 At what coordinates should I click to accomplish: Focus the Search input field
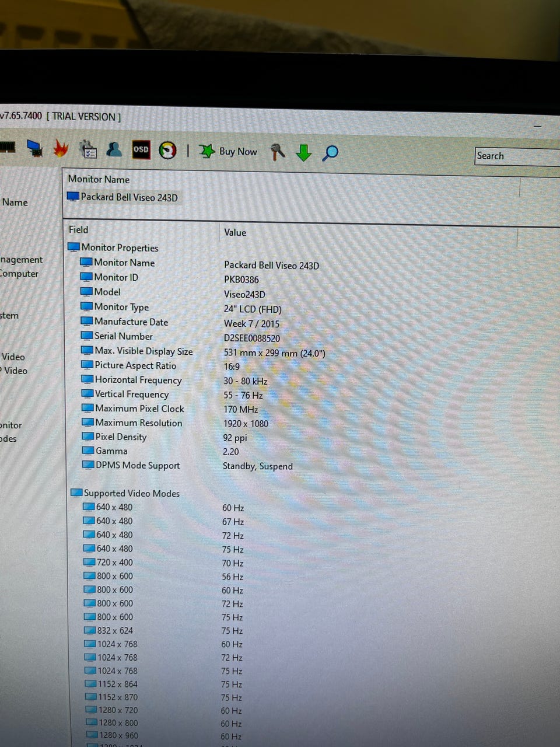click(x=517, y=156)
